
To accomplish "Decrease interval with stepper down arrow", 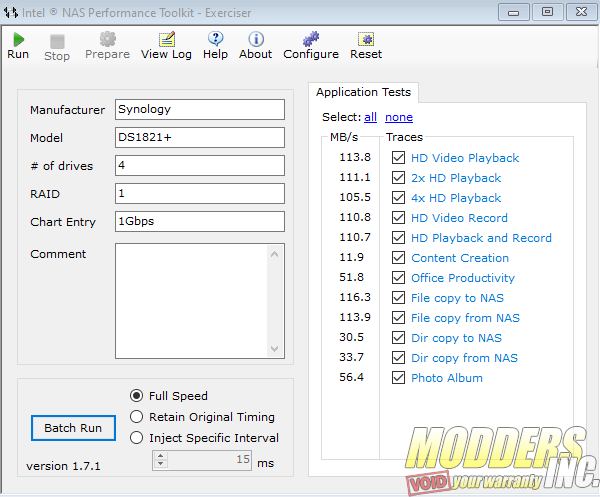I will [161, 464].
